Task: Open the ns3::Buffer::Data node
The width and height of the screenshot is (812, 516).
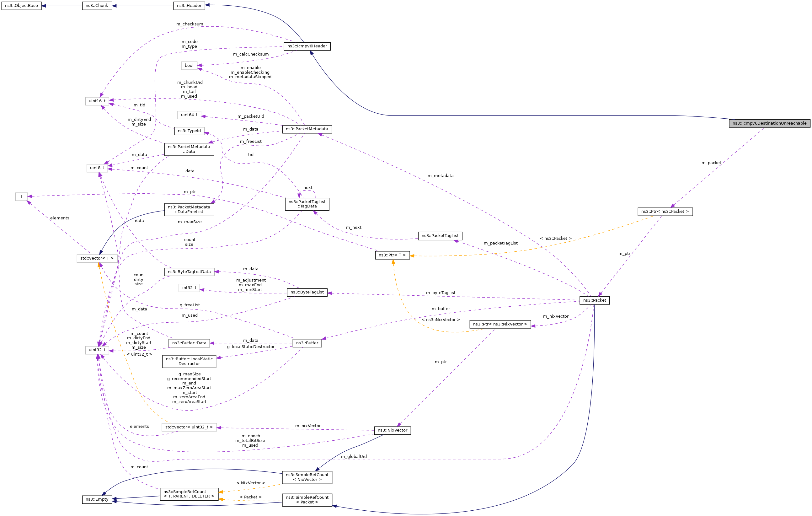Action: click(189, 343)
